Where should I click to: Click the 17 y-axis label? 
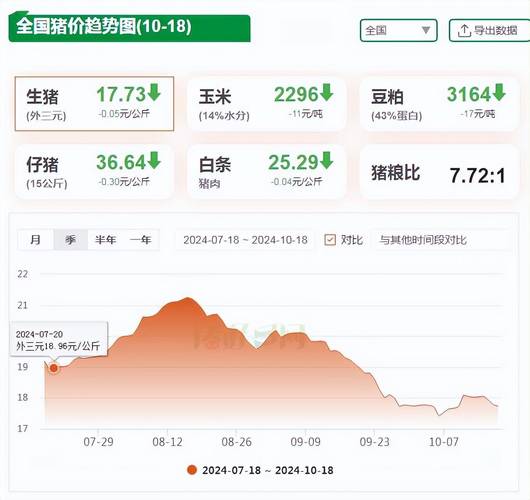pyautogui.click(x=23, y=428)
